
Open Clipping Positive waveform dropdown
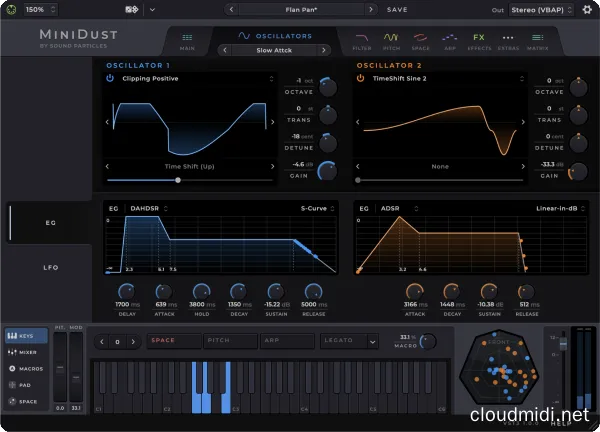(x=197, y=78)
